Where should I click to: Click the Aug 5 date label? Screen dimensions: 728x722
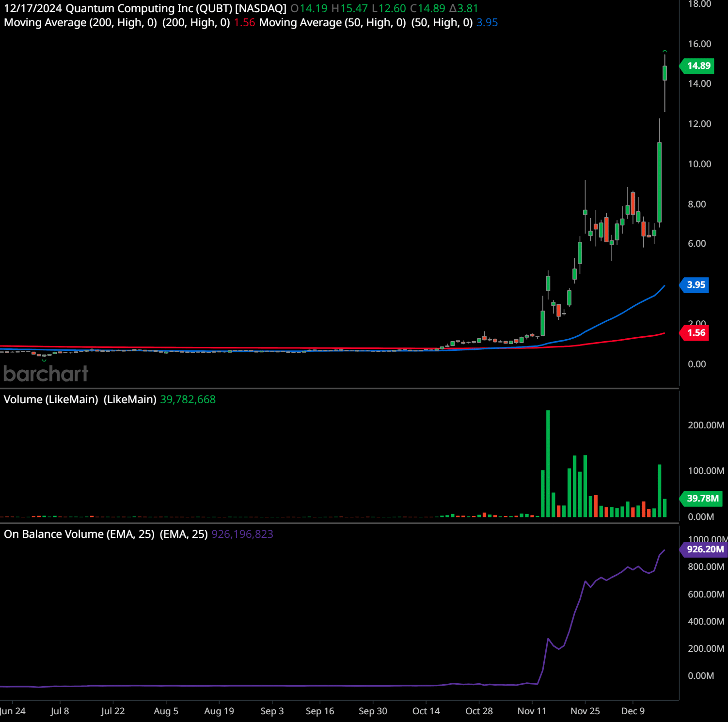pos(166,711)
